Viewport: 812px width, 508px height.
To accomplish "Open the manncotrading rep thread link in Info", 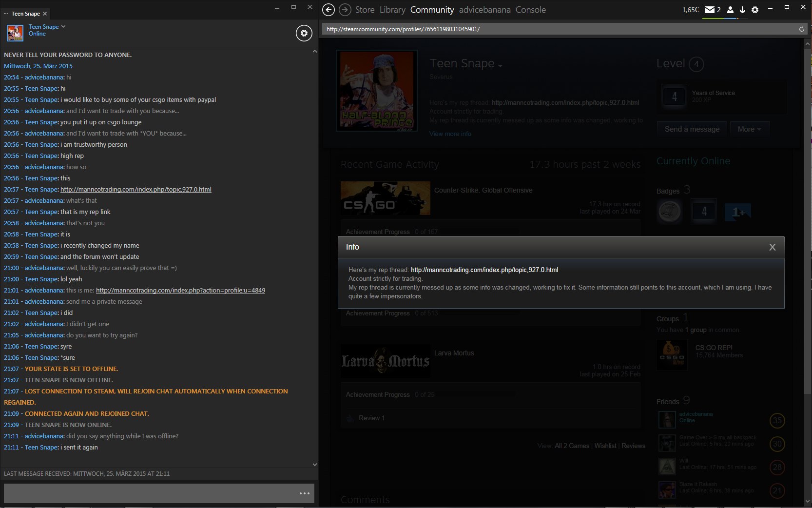I will (484, 270).
